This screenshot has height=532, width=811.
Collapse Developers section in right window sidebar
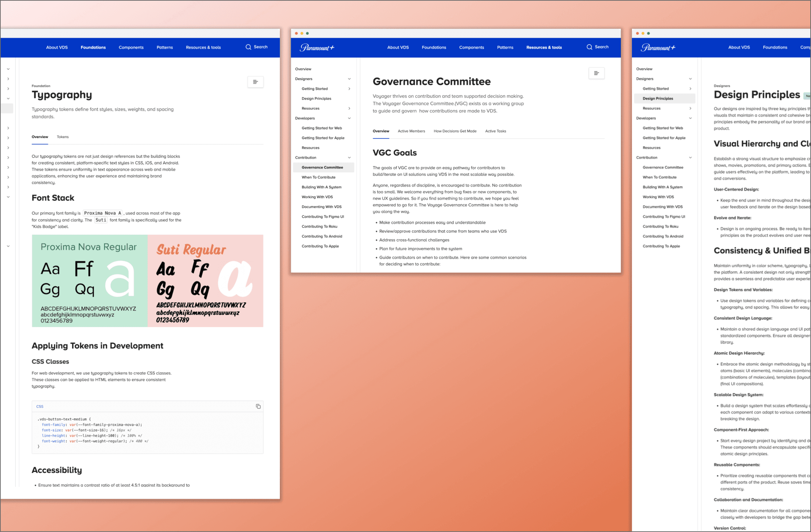point(690,118)
